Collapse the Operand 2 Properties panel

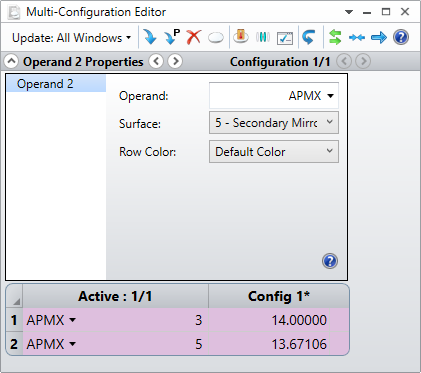tap(11, 61)
